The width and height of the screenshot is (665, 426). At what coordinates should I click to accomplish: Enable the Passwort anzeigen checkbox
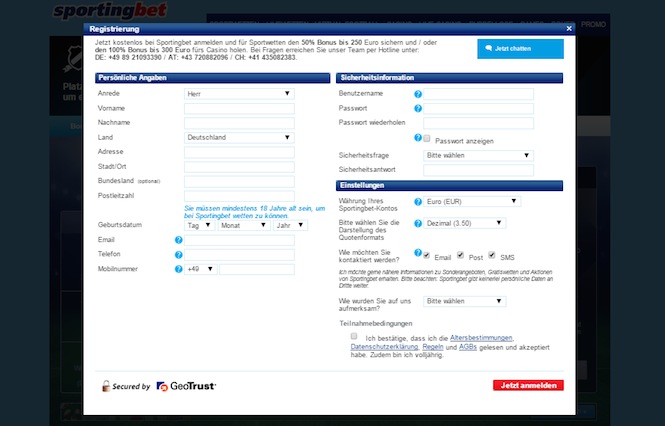pos(427,140)
